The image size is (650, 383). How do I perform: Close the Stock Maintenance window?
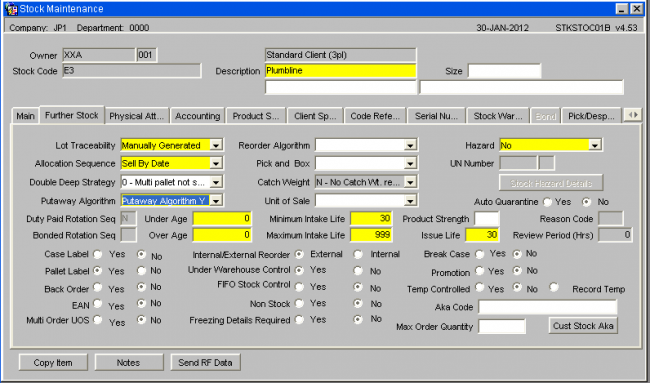coord(636,9)
